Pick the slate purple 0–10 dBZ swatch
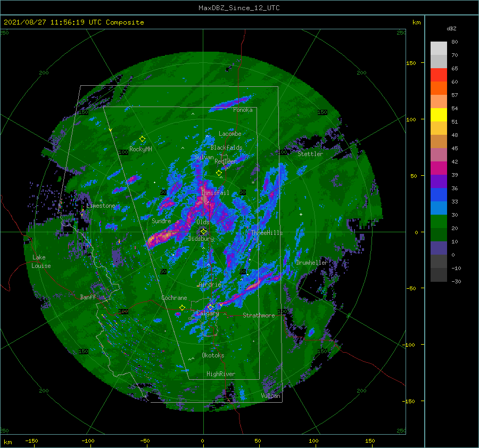This screenshot has width=479, height=448. [x=439, y=248]
